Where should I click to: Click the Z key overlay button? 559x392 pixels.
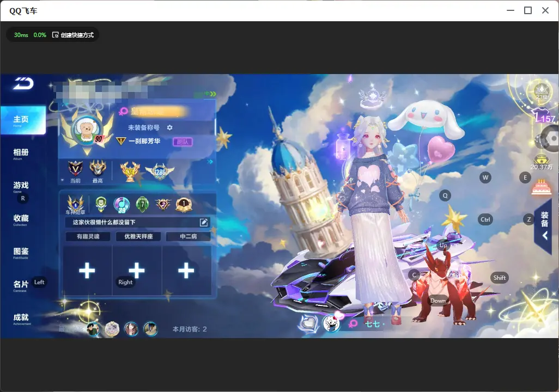click(x=529, y=219)
